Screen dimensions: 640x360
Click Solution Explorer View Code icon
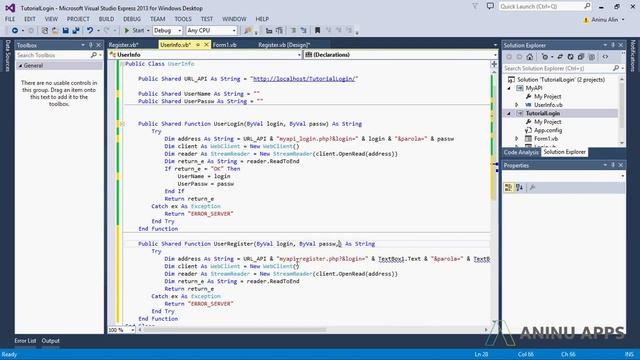coord(605,57)
